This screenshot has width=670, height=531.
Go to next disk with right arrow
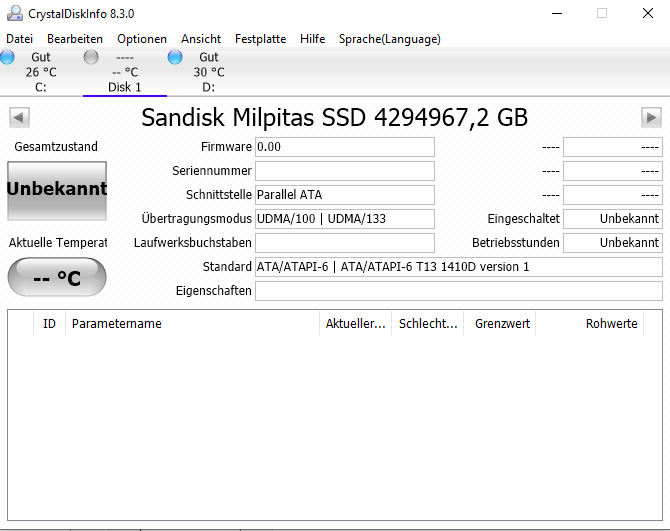(651, 117)
